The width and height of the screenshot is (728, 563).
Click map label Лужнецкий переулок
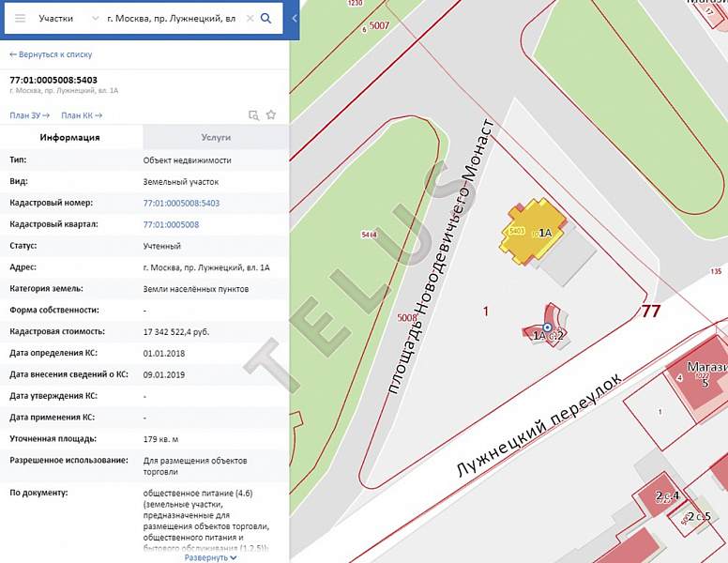point(539,425)
